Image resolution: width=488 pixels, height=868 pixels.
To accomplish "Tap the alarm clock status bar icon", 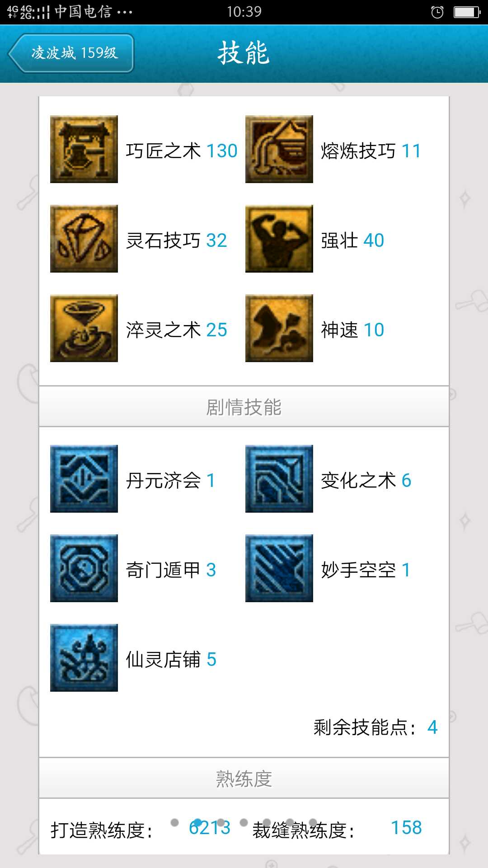I will 437,12.
